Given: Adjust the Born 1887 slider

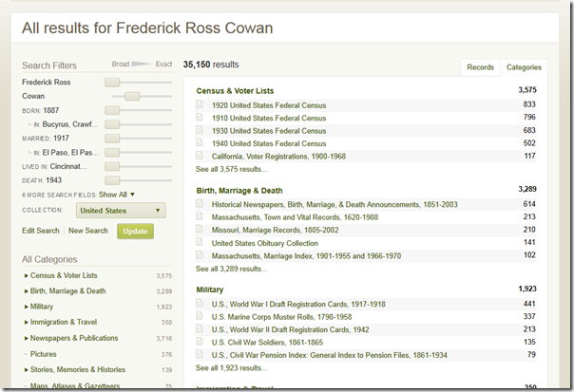Looking at the screenshot, I should 112,110.
